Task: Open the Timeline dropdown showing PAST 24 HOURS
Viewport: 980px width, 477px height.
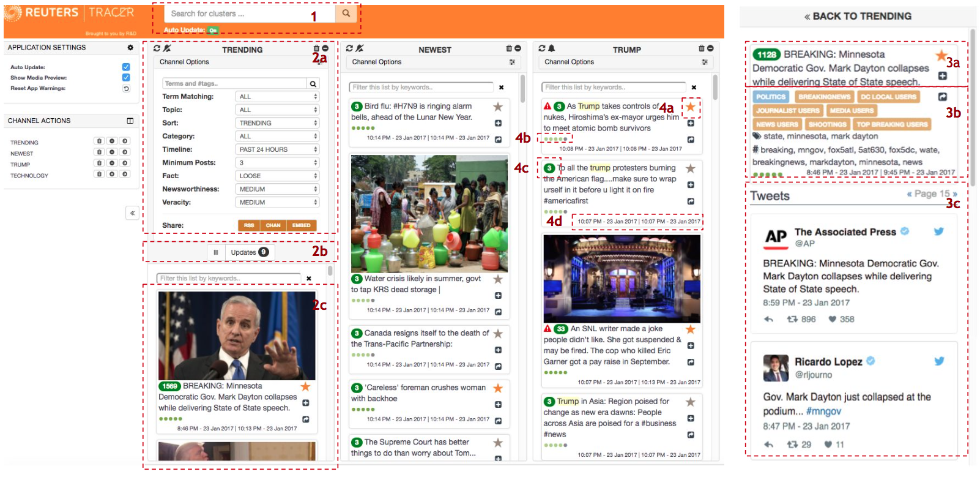Action: click(x=277, y=149)
